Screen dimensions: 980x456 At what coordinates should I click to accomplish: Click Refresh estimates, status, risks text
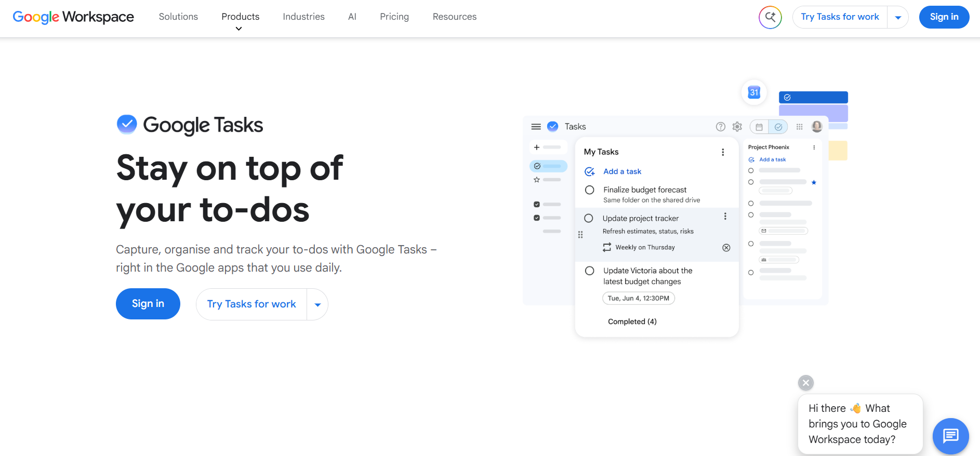click(648, 231)
